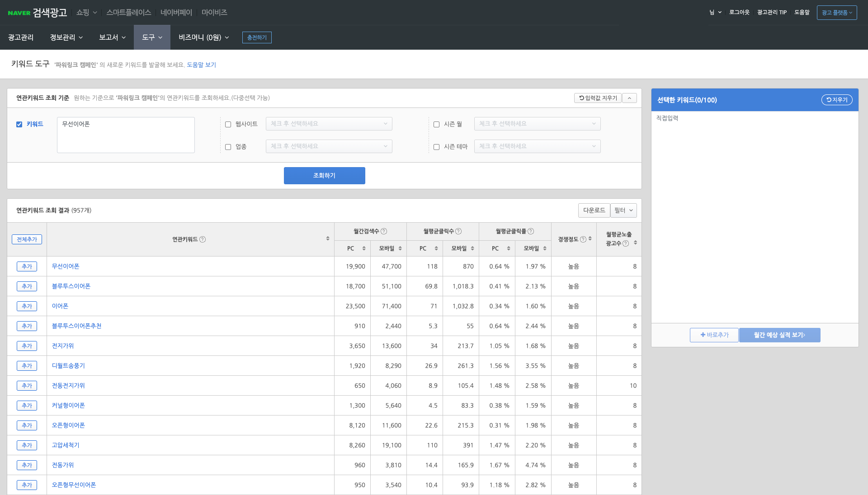Click into the 키워드 text area
The image size is (868, 495).
(126, 135)
